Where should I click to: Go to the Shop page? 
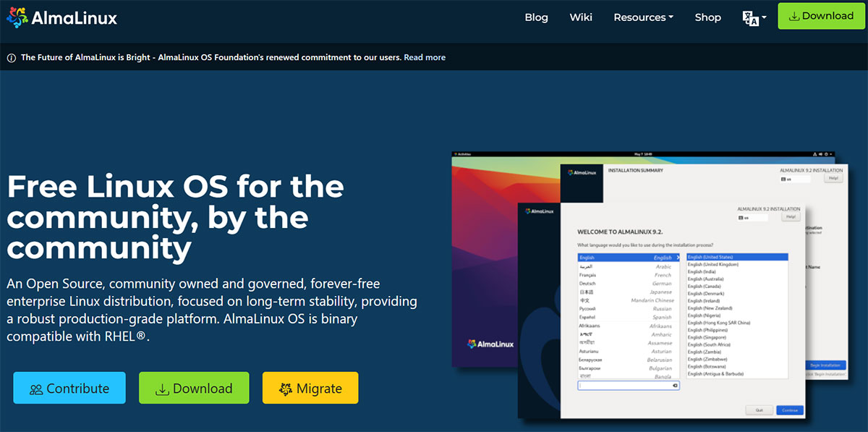pos(708,17)
